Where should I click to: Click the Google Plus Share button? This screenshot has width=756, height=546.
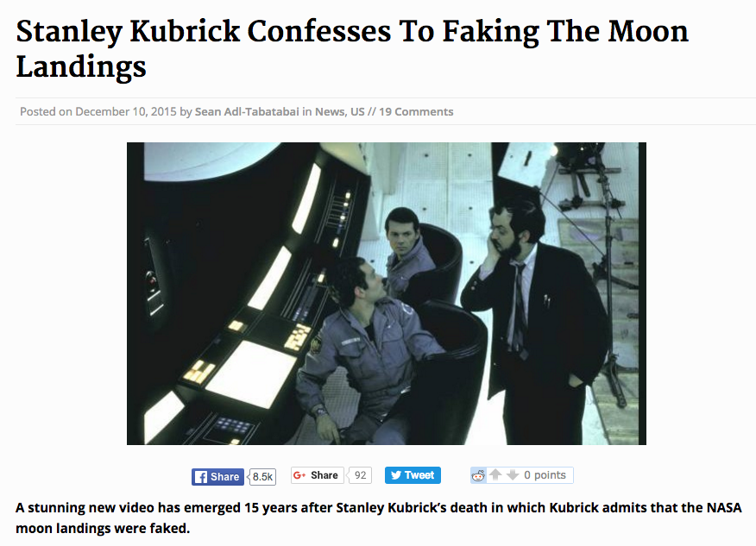tap(318, 475)
